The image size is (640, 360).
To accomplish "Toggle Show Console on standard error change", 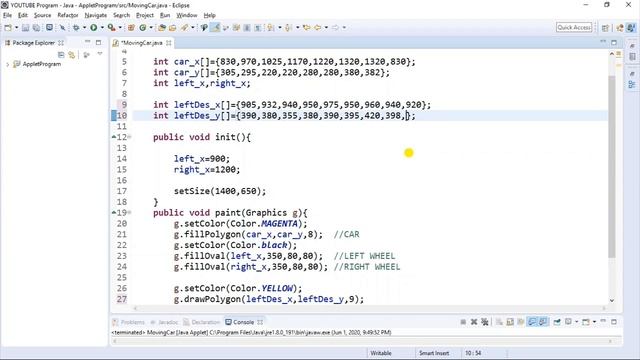I will point(543,322).
